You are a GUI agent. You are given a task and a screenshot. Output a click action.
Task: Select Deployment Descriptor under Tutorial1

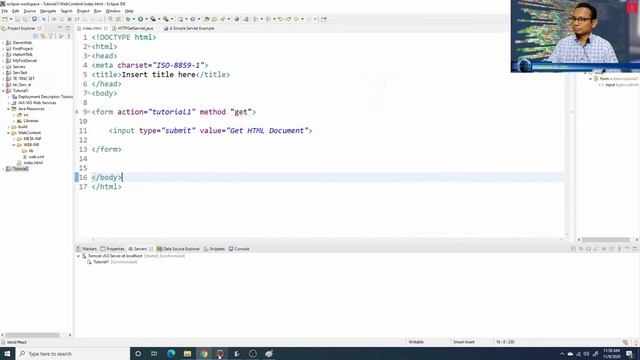tap(45, 97)
